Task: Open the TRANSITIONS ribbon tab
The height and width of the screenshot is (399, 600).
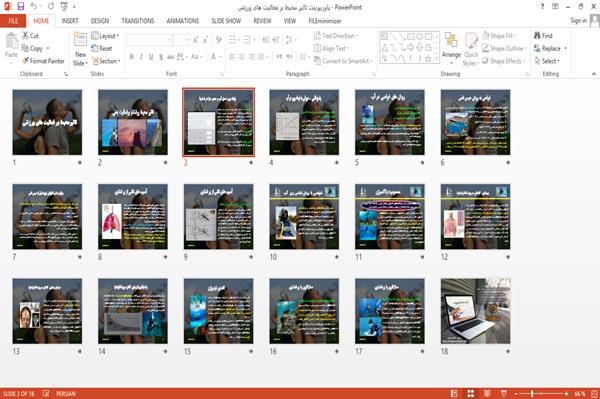Action: click(138, 21)
